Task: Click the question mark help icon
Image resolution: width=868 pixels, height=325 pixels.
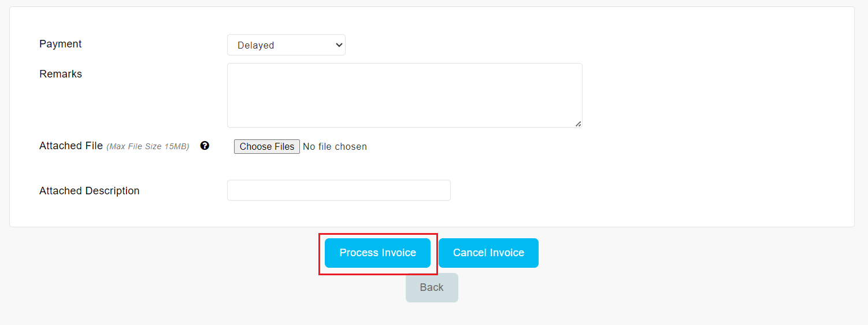Action: point(205,146)
